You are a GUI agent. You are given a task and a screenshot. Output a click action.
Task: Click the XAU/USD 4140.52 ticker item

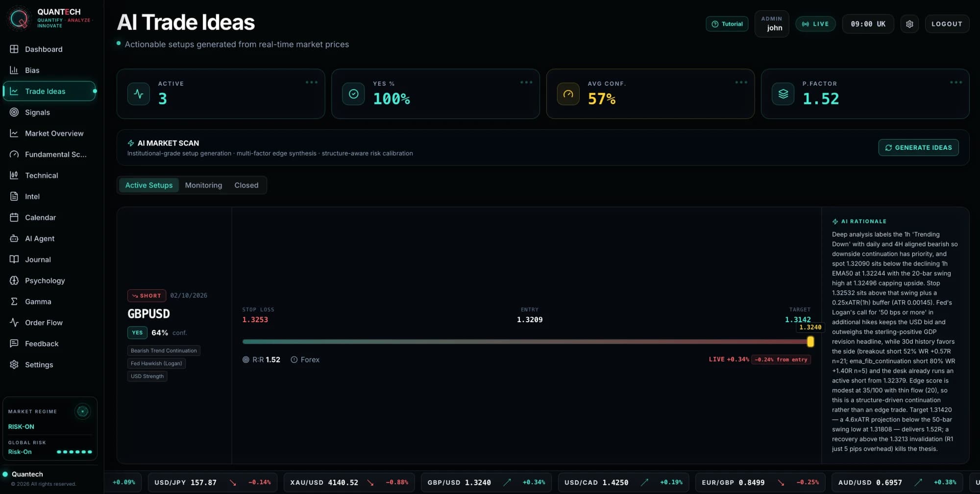coord(349,482)
